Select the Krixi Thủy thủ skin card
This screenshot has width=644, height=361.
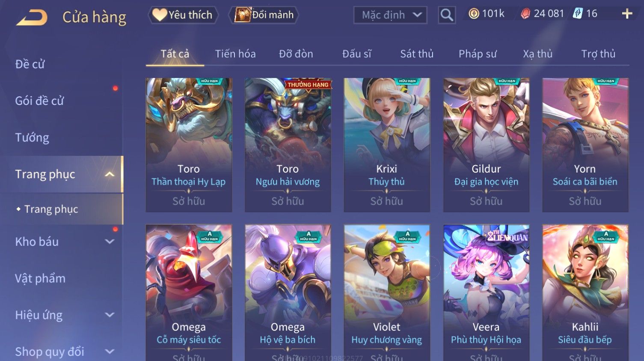coord(386,145)
